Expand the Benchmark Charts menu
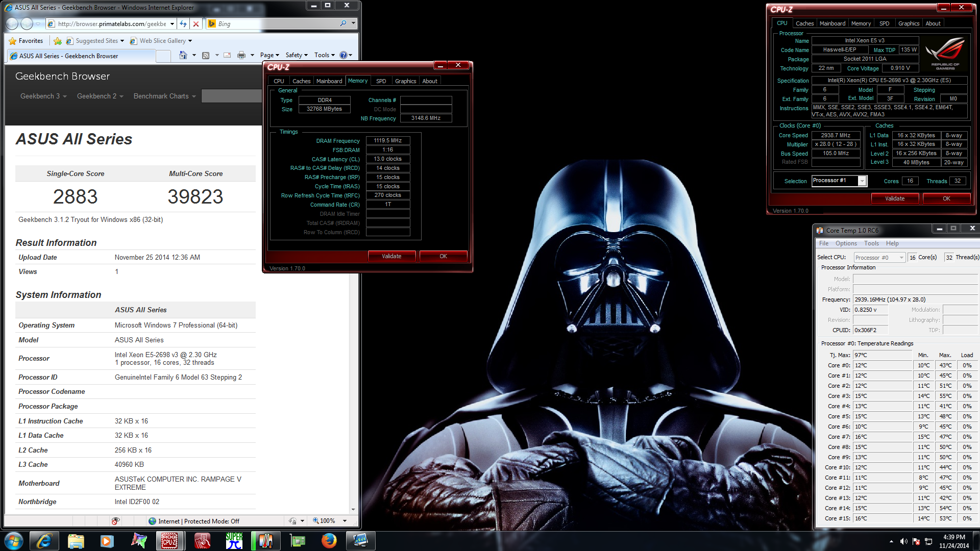Viewport: 980px width, 551px height. (x=164, y=96)
